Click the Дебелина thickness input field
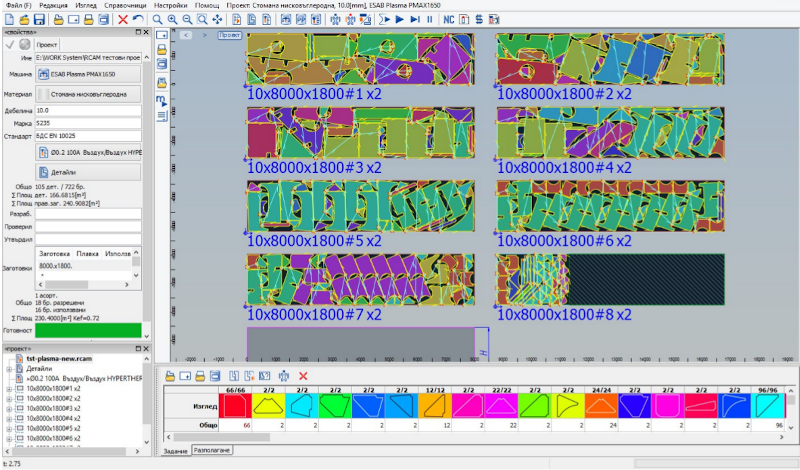 coord(88,109)
